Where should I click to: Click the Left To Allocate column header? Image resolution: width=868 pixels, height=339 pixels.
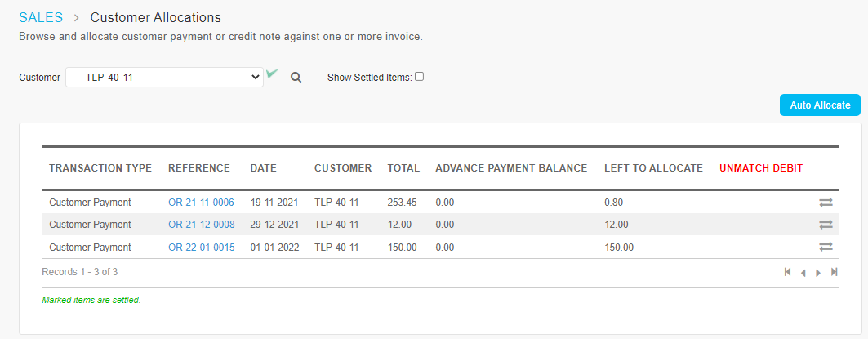click(x=654, y=168)
